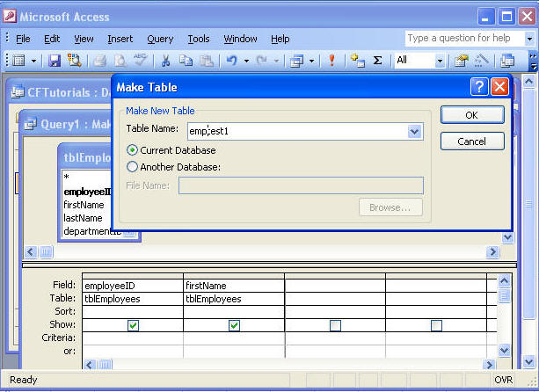Click the Print Preview icon
This screenshot has width=539, height=392.
tap(120, 61)
